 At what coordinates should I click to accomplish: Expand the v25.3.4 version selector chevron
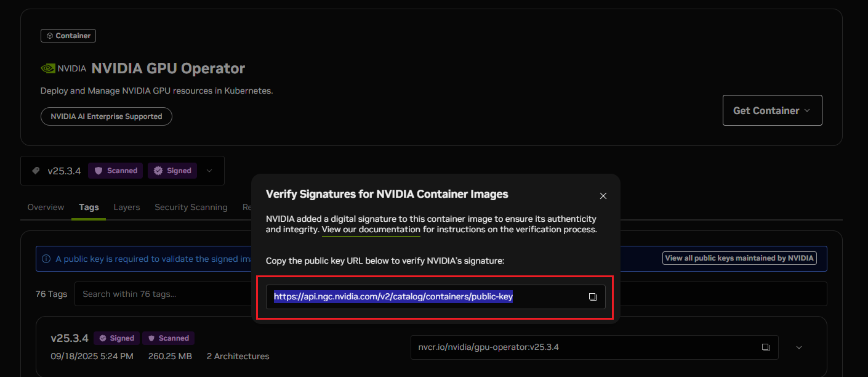coord(209,171)
